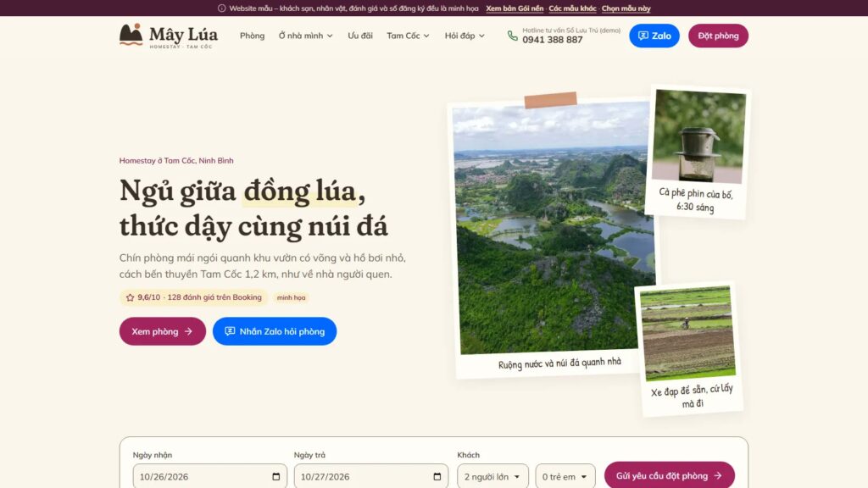
Task: Expand the Tam Cốc menu
Action: pos(408,36)
